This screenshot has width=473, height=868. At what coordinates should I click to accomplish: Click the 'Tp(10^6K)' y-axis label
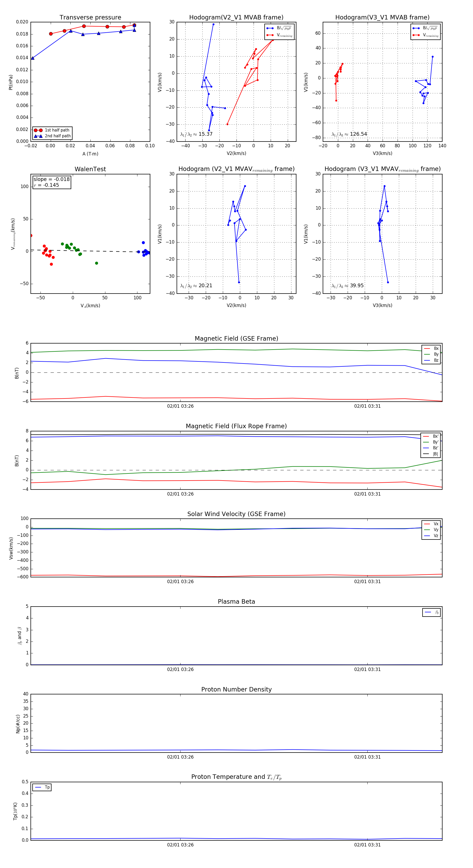coord(15,811)
